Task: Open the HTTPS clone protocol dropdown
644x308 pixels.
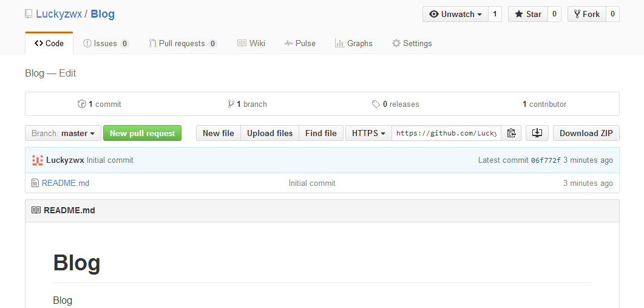Action: [369, 133]
